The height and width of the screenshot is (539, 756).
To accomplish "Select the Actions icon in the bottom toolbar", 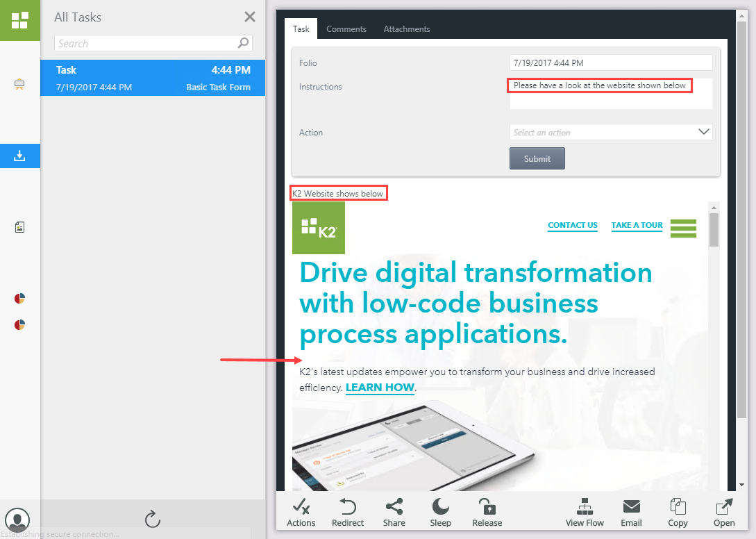I will (301, 512).
